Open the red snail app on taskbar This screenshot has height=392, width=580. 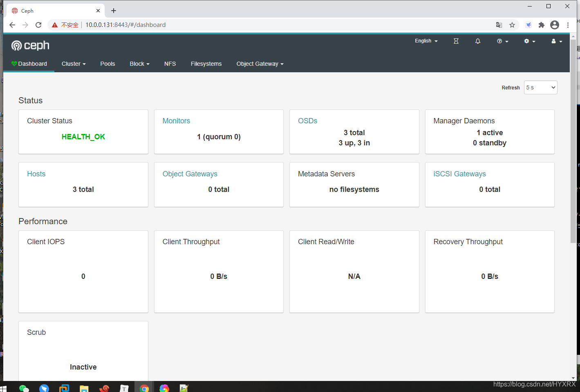104,388
